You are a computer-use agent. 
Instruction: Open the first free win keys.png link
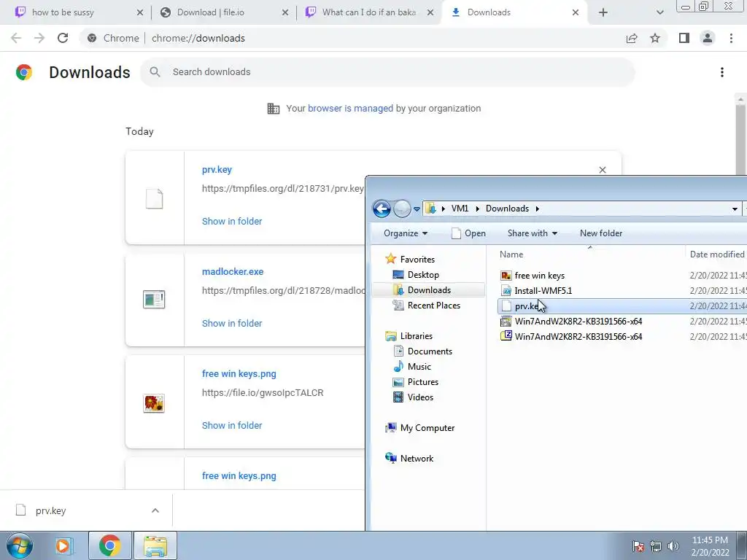coord(239,374)
